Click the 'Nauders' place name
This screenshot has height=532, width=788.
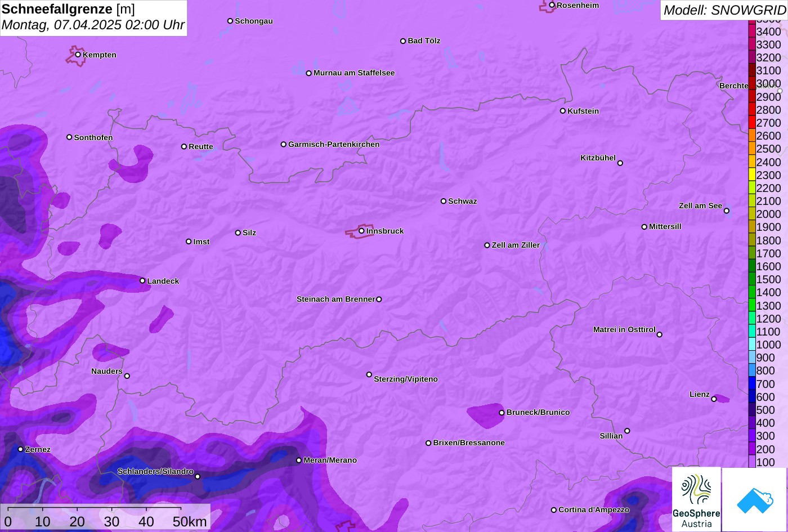pyautogui.click(x=107, y=371)
